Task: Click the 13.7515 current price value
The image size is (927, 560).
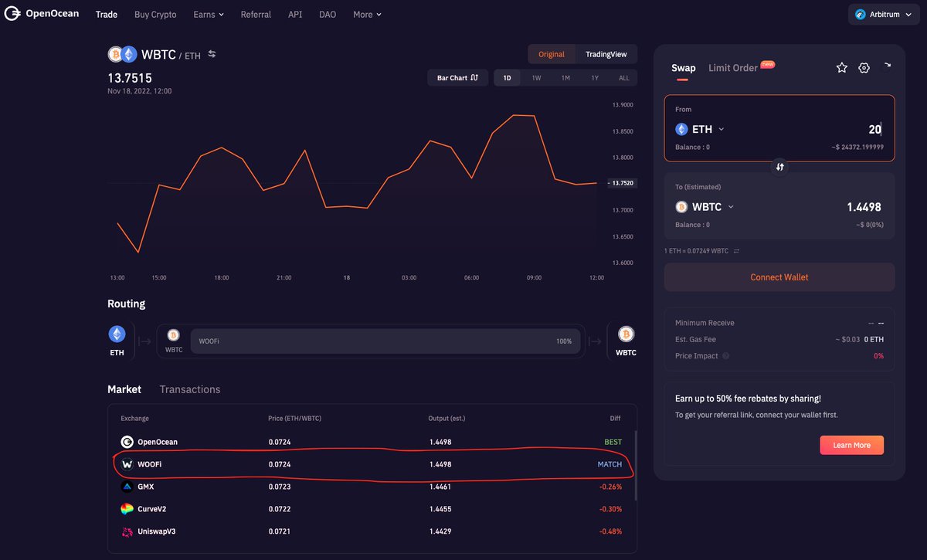Action: click(x=130, y=77)
